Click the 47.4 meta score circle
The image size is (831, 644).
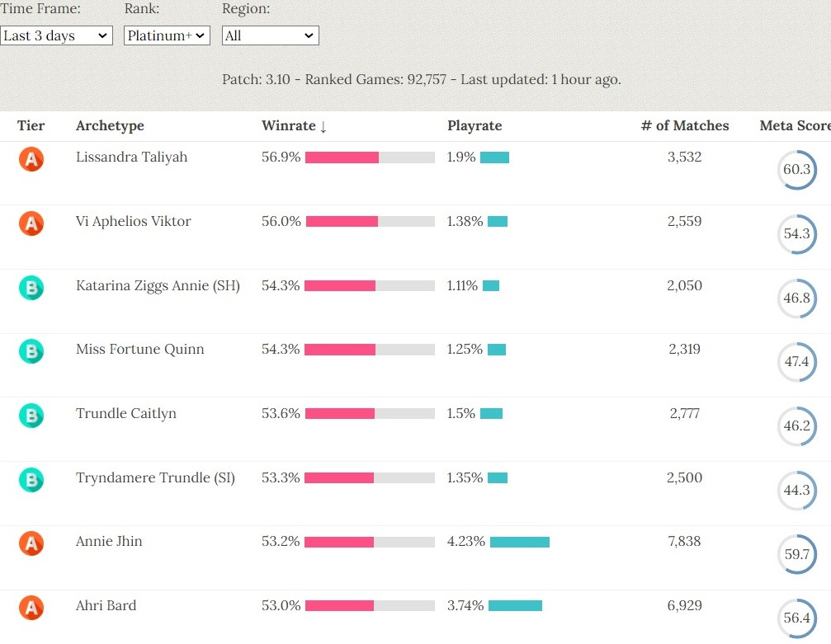tap(797, 362)
